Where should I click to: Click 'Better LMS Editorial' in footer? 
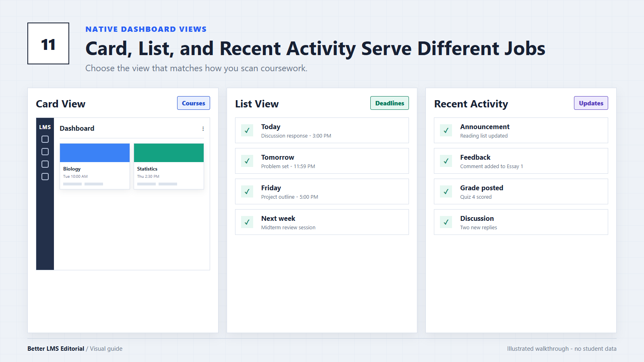click(x=56, y=349)
